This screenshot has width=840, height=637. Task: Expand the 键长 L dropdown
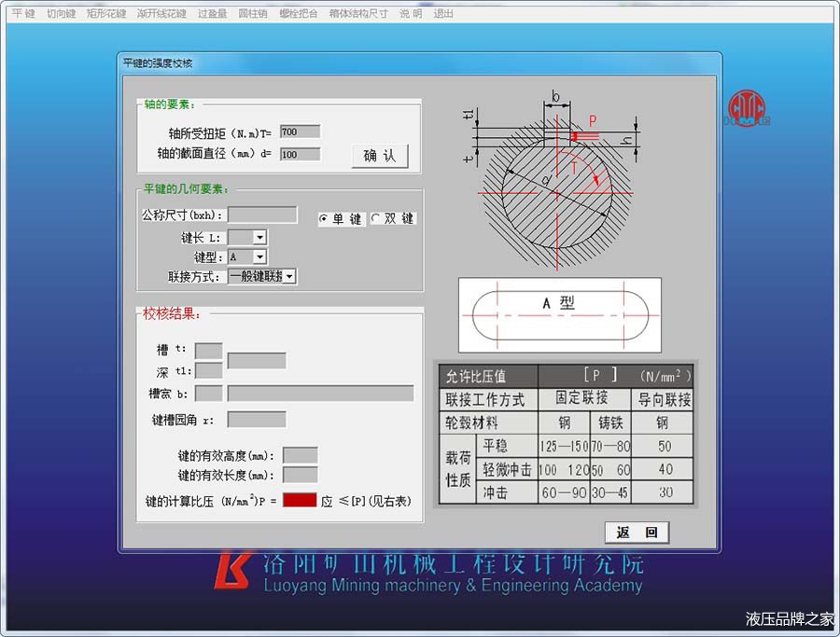tap(259, 238)
